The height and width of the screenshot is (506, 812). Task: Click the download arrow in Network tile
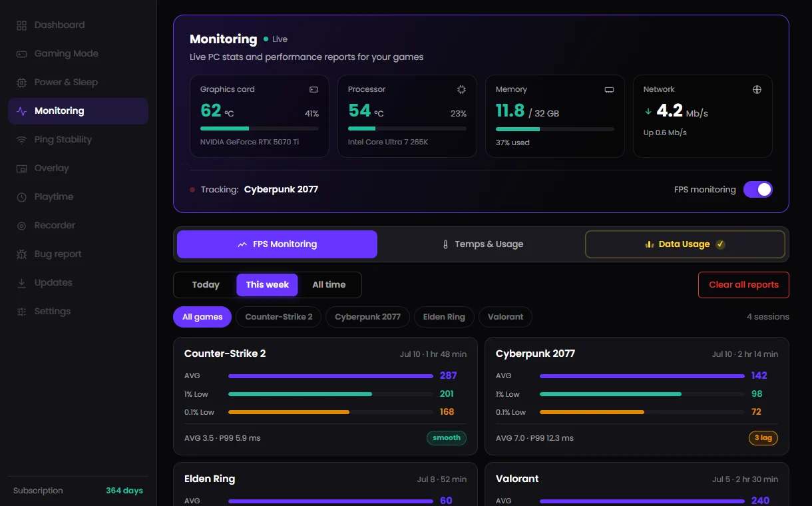pos(648,111)
